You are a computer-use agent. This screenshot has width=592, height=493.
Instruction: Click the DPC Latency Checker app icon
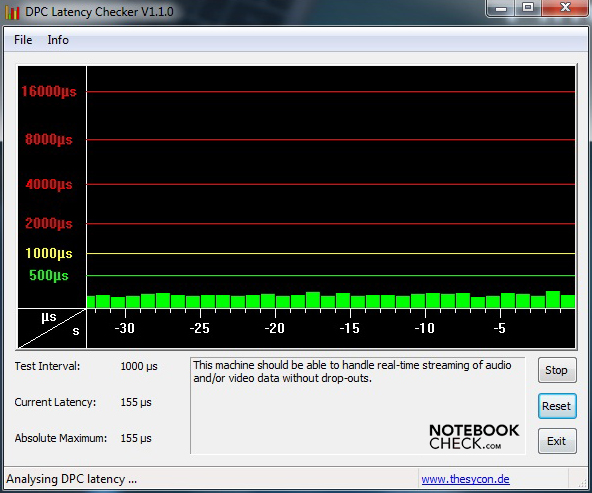12,12
